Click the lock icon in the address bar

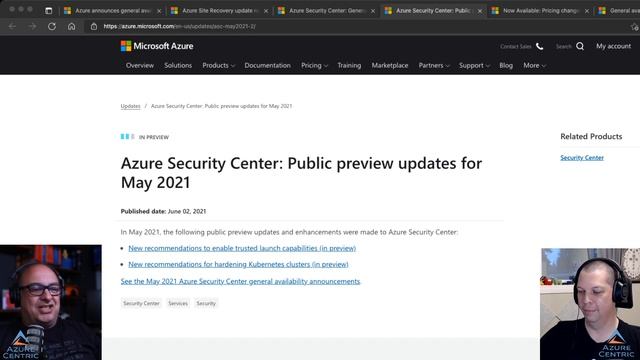pos(94,26)
